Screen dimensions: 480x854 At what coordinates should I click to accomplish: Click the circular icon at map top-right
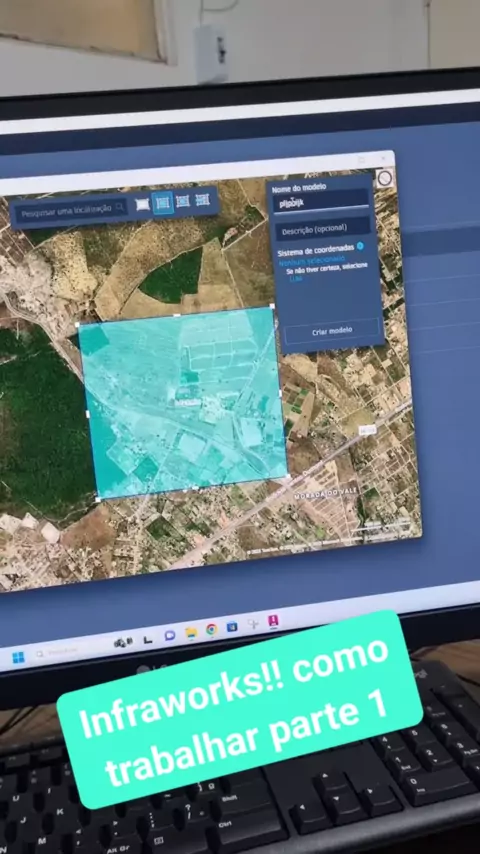click(x=385, y=178)
